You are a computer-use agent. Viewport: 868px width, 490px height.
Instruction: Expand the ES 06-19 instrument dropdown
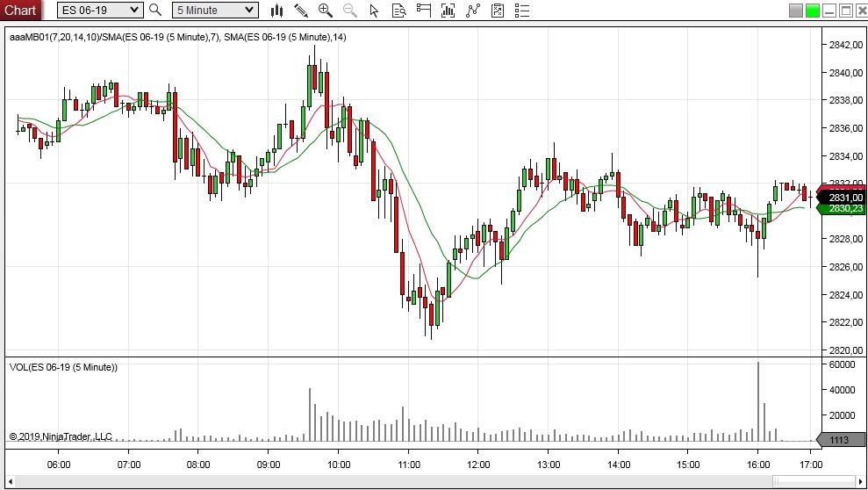[100, 10]
